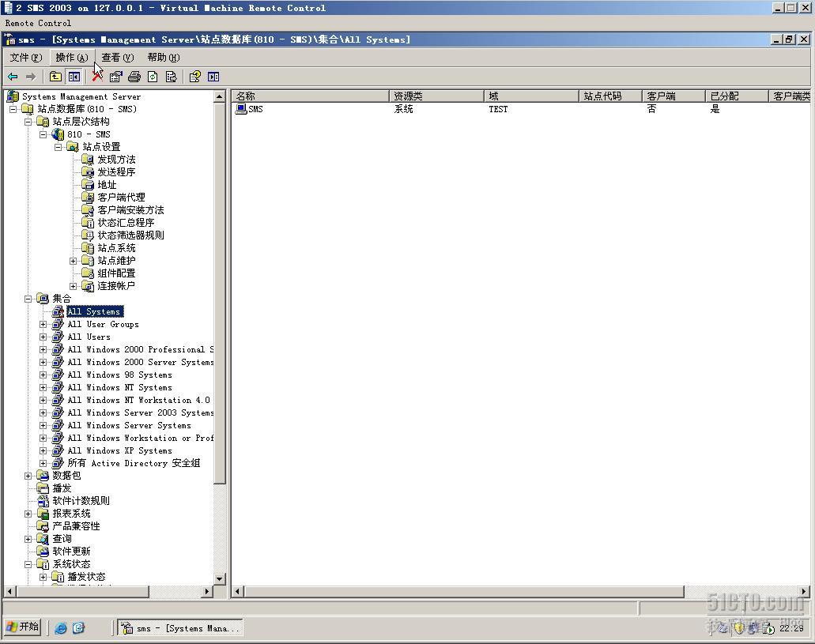Toggle the action pane toolbar icon

pyautogui.click(x=213, y=77)
